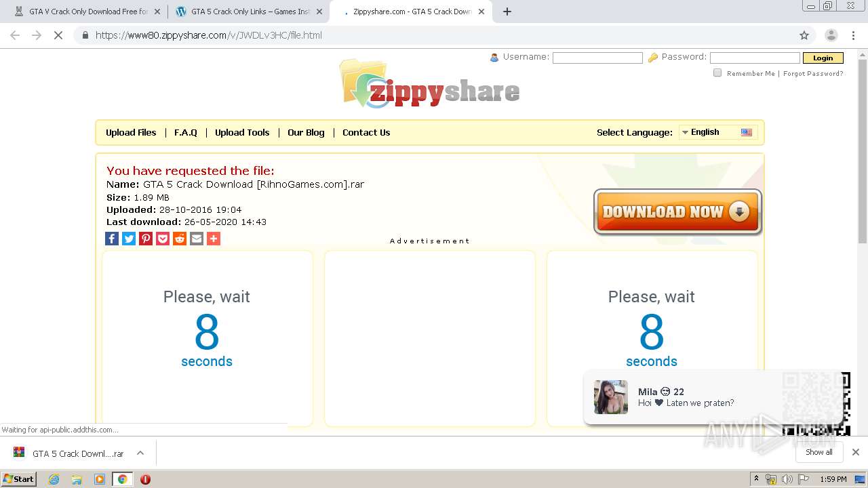Stop page loading button
This screenshot has width=868, height=488.
click(x=58, y=35)
